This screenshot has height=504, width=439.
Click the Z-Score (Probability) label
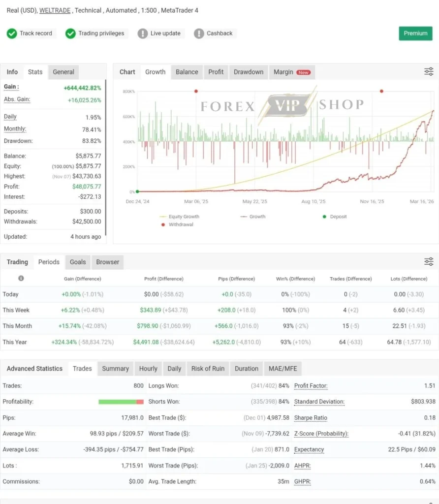point(321,434)
